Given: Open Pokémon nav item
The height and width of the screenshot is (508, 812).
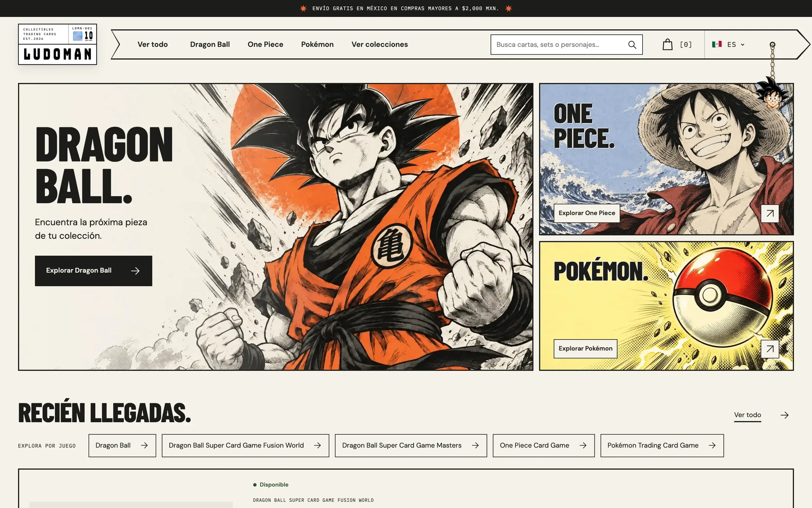Looking at the screenshot, I should 317,44.
